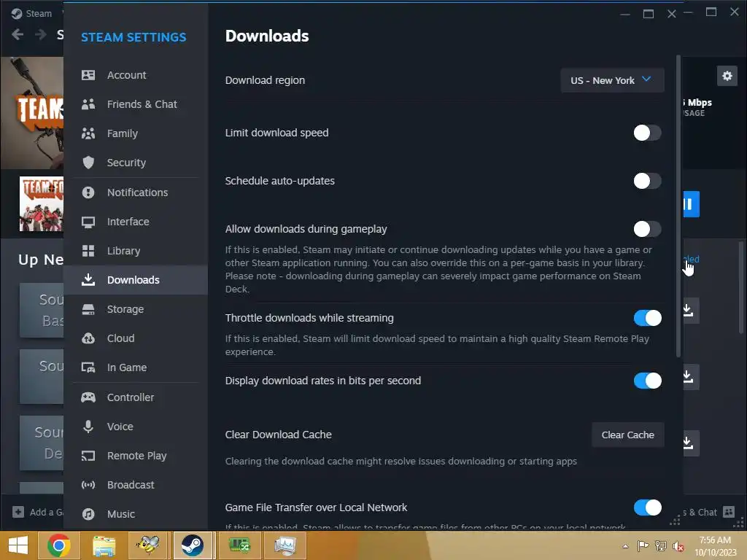The image size is (747, 560).
Task: Select the Library grid icon
Action: [88, 251]
